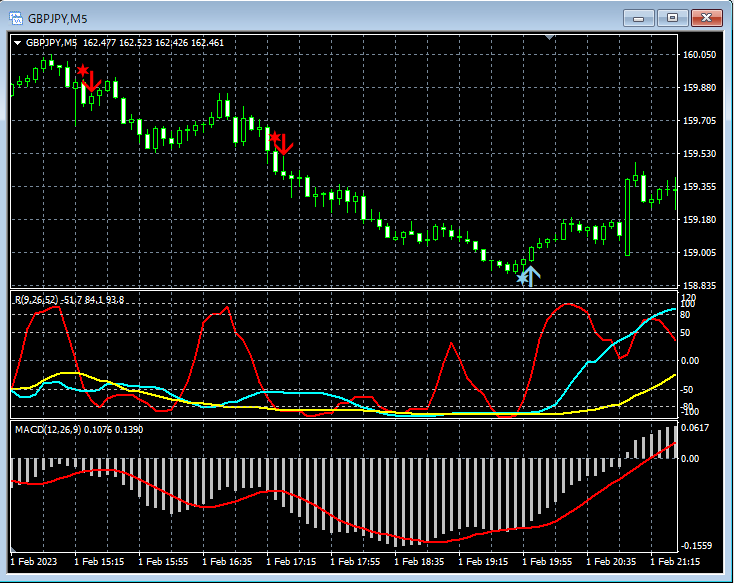Viewport: 735px width, 583px height.
Task: Click the gray chart shift triangle marker
Action: 549,37
